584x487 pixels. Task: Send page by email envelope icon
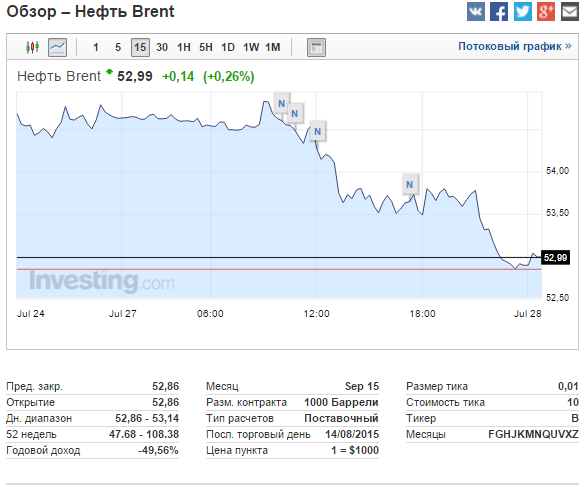click(x=569, y=12)
